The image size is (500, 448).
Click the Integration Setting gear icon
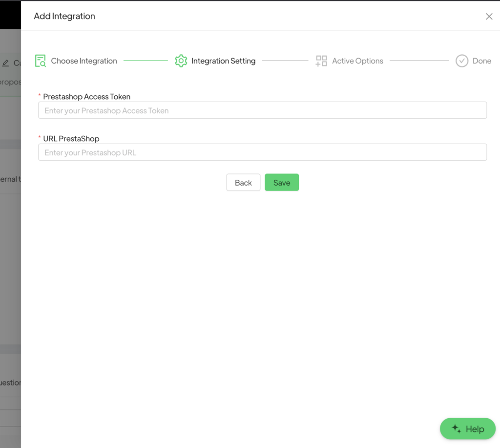pos(181,61)
